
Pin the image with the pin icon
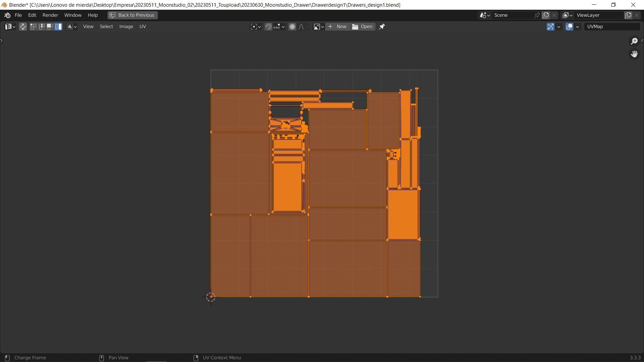(382, 26)
